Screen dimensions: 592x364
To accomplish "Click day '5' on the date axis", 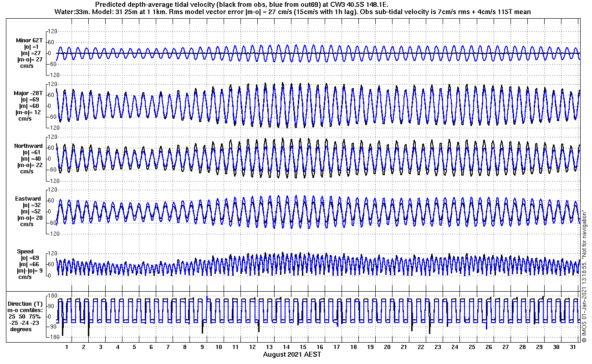I will pyautogui.click(x=134, y=347).
